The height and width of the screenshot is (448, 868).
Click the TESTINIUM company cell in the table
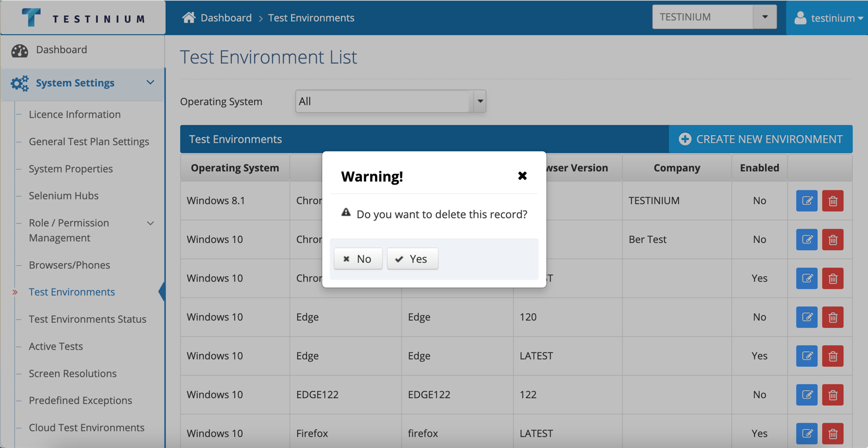(x=677, y=201)
